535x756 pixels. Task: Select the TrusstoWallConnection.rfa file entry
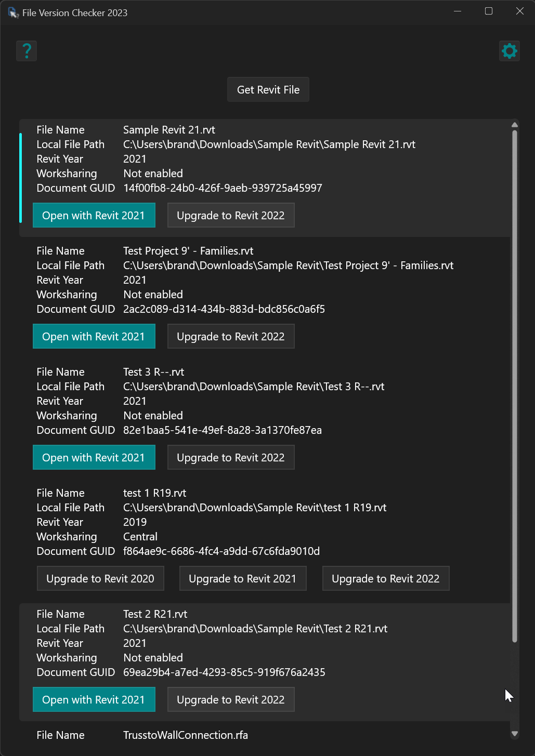pos(185,735)
